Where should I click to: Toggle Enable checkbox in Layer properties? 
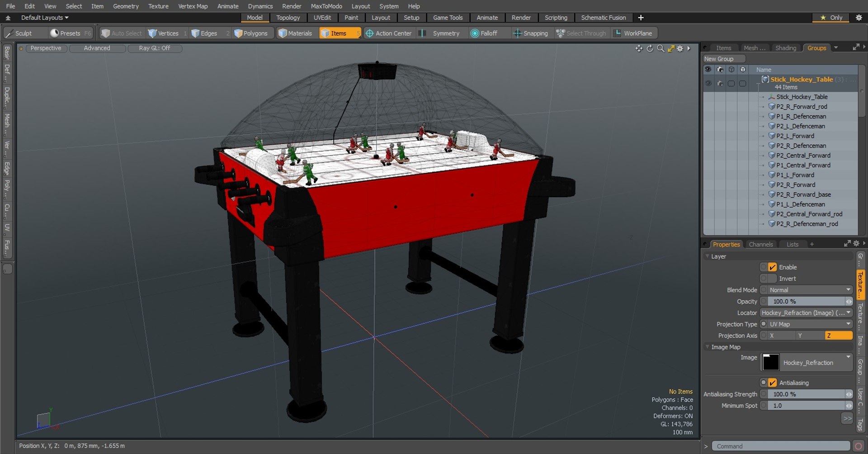point(772,267)
